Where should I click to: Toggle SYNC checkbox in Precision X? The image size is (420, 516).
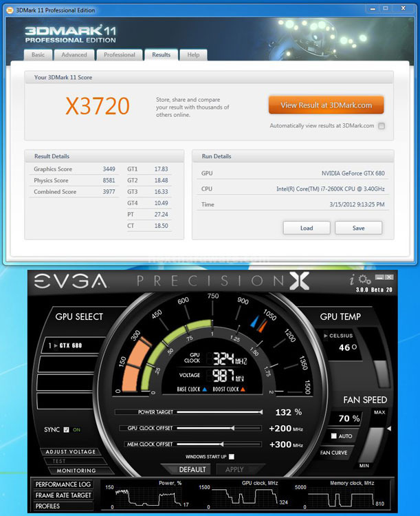point(66,430)
